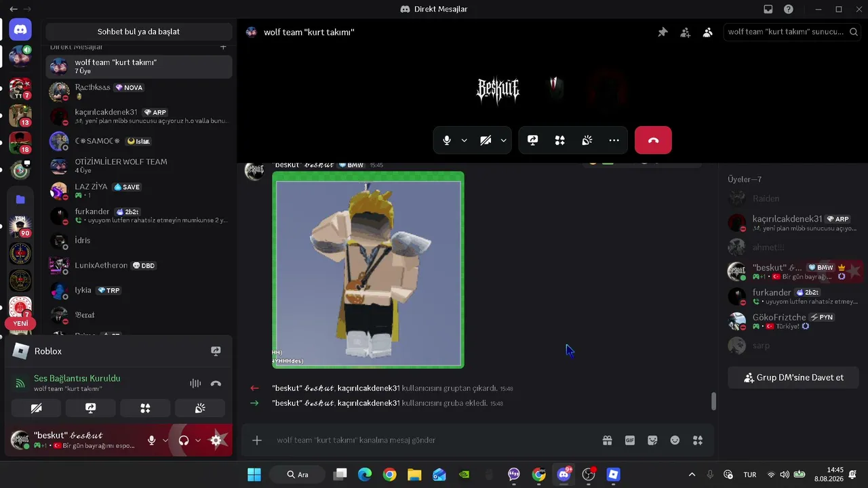
Task: Open the blue server folder
Action: coord(20,199)
